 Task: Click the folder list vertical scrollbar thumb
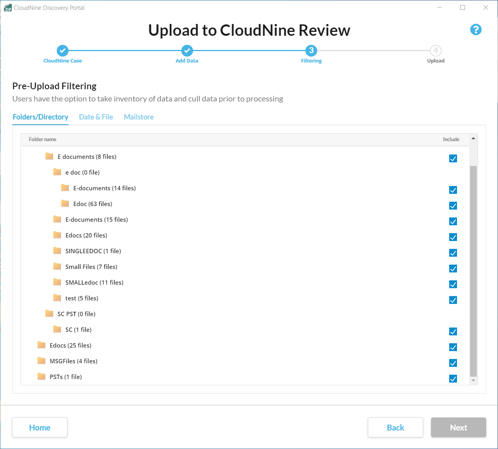473,271
